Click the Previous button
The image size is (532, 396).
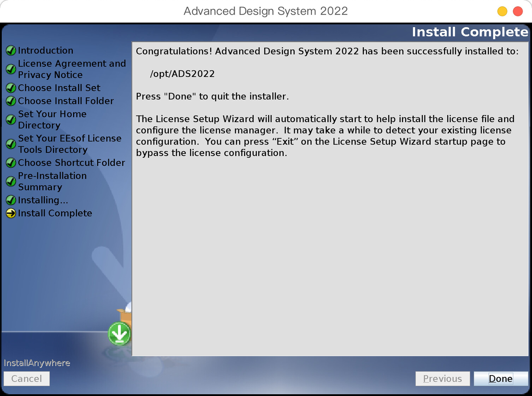coord(442,378)
